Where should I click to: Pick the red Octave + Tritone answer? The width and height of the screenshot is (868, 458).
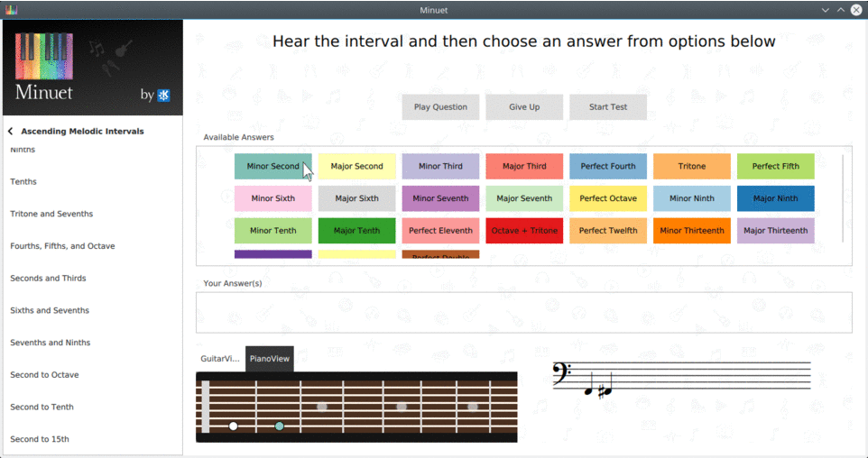tap(524, 231)
